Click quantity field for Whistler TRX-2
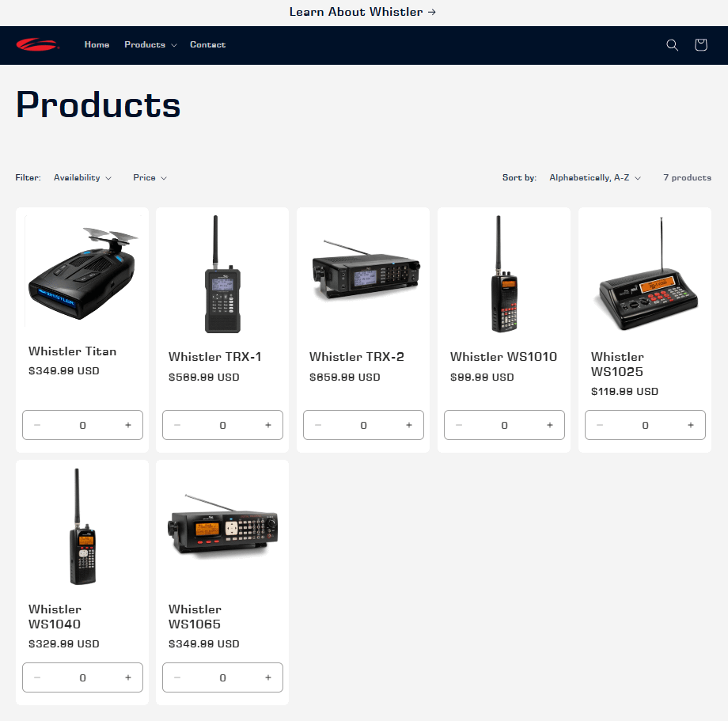This screenshot has height=721, width=728. (363, 425)
